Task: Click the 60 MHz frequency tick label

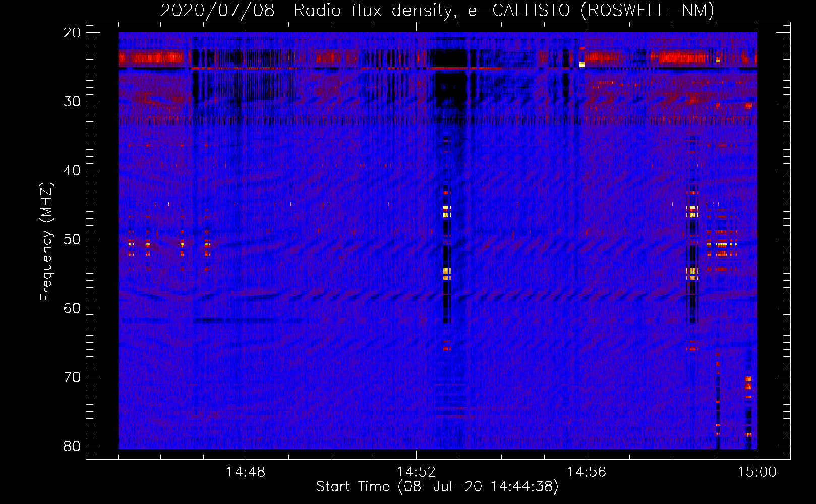Action: coord(72,308)
